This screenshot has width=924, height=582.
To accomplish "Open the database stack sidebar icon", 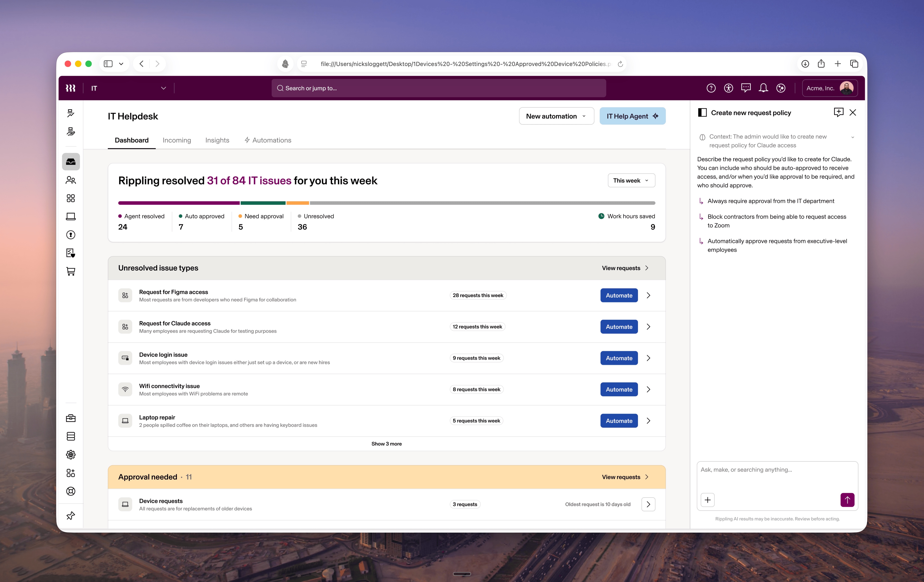I will 71,436.
